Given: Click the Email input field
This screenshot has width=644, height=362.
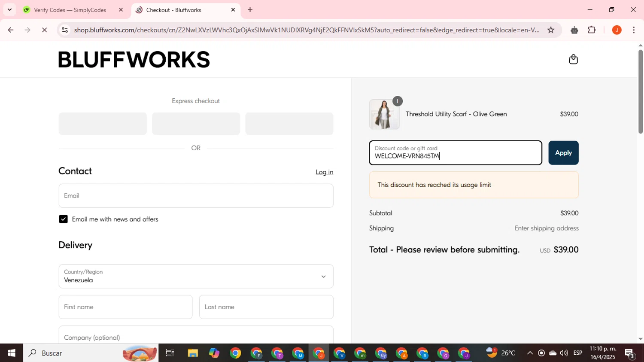Looking at the screenshot, I should [x=196, y=196].
